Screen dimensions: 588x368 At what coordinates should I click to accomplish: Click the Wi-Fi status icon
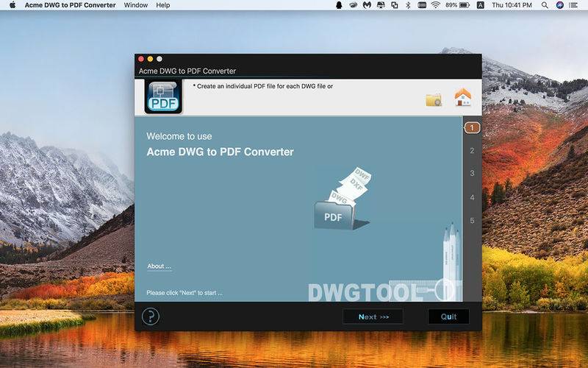coord(435,5)
